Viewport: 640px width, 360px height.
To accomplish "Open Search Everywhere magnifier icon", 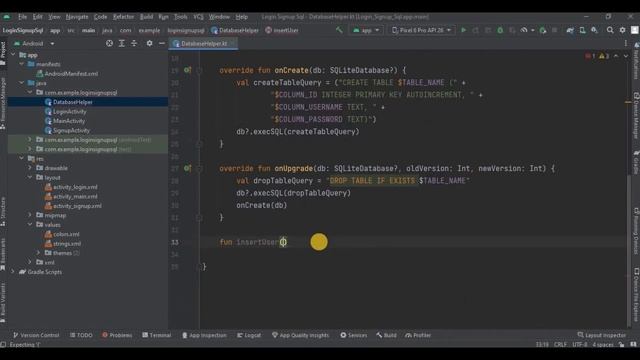I will (x=610, y=30).
